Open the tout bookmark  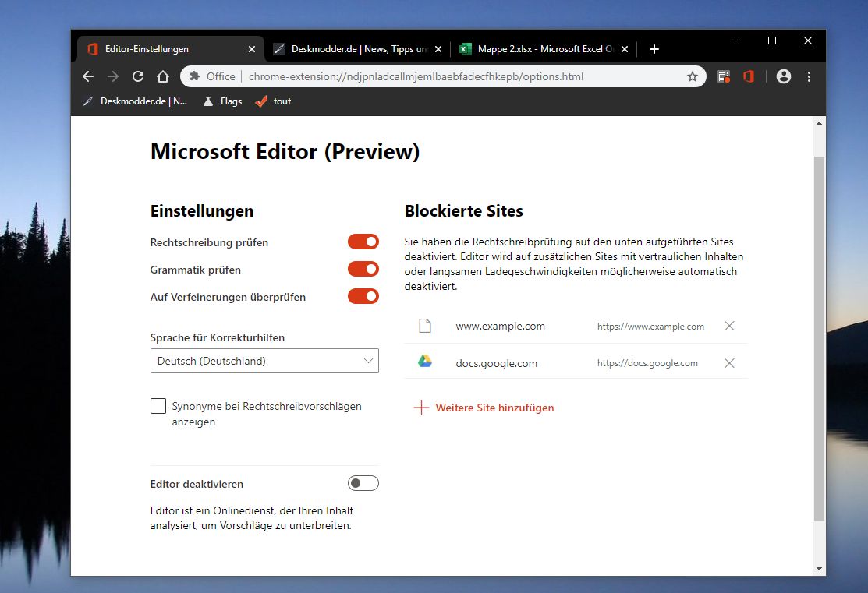273,101
